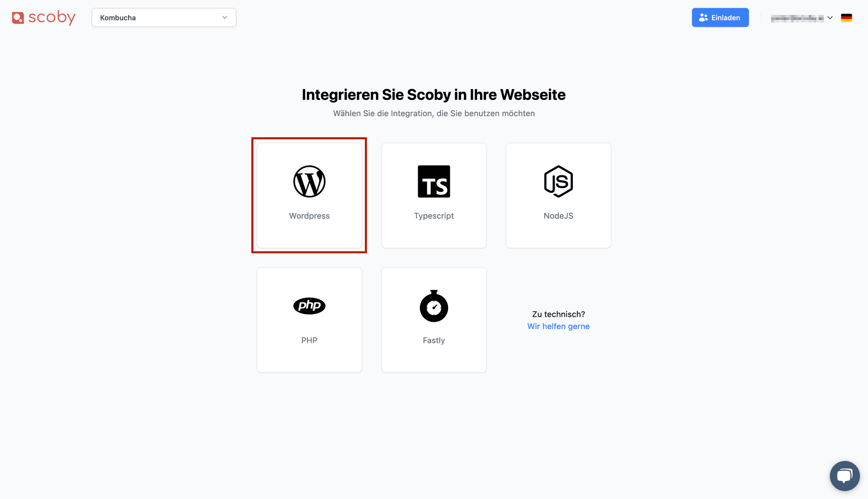
Task: Click the NodeJS hexagon logo
Action: click(x=558, y=181)
